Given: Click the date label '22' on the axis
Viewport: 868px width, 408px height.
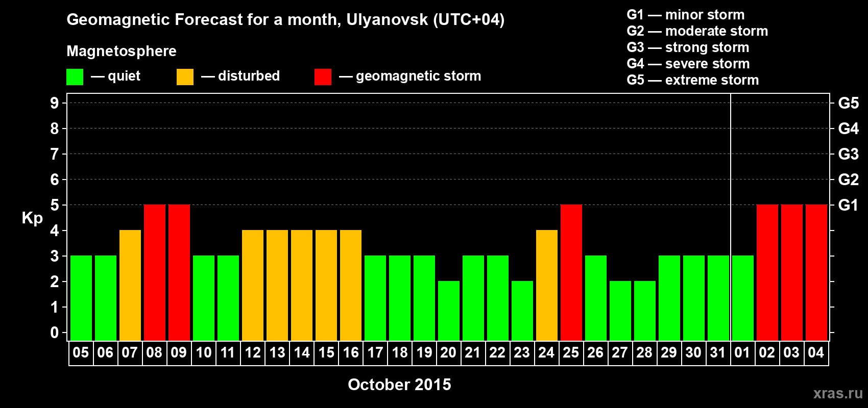Looking at the screenshot, I should point(497,353).
